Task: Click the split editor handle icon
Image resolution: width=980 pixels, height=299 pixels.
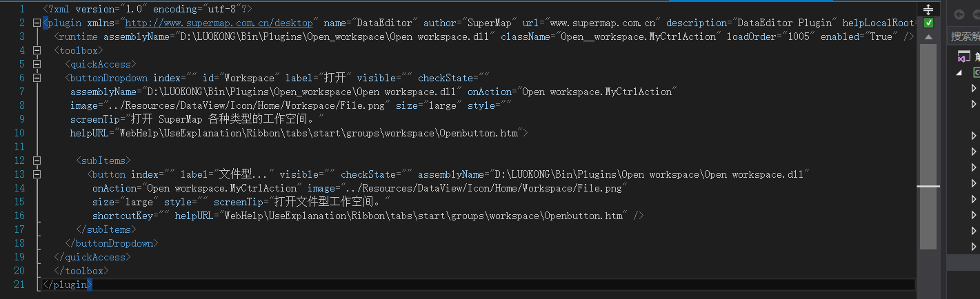Action: point(928,9)
